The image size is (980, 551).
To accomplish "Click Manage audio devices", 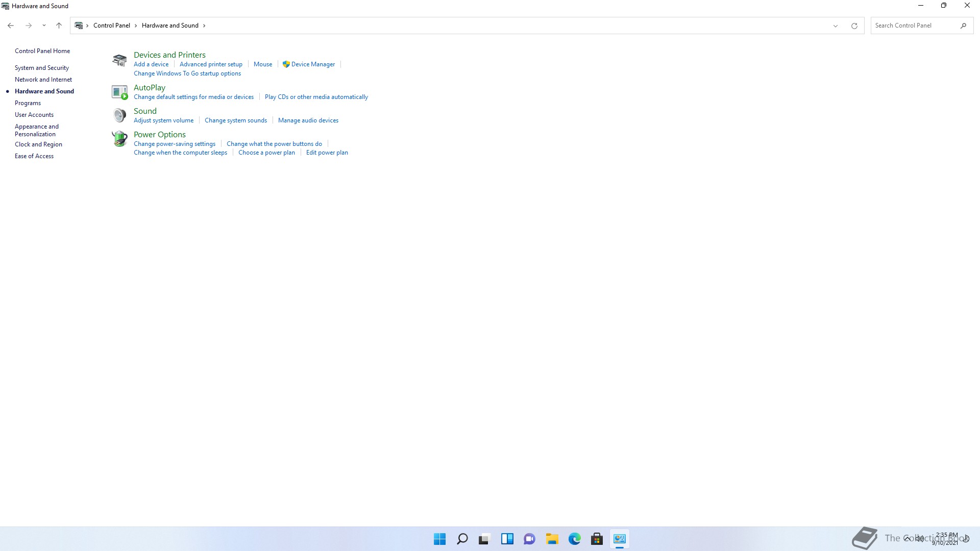I will [x=308, y=120].
